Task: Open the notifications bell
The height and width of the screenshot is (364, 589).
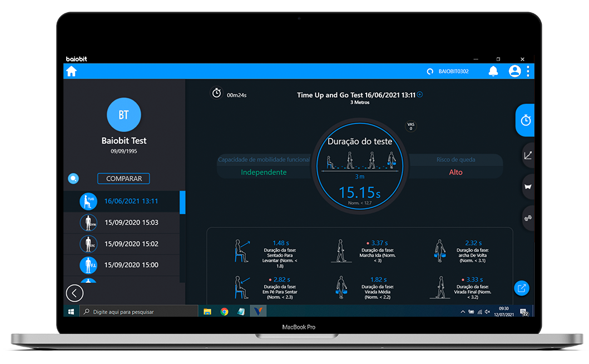Action: 493,71
